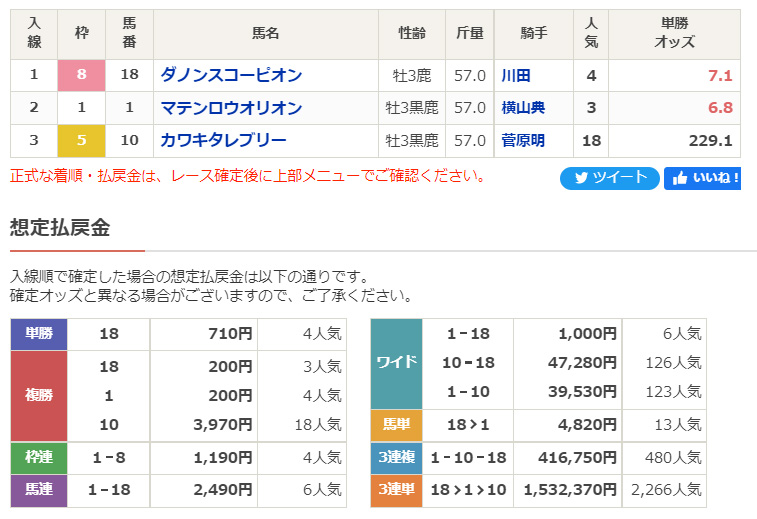The width and height of the screenshot is (757, 519).
Task: Click the 126人気 popularity value
Action: coord(673,363)
